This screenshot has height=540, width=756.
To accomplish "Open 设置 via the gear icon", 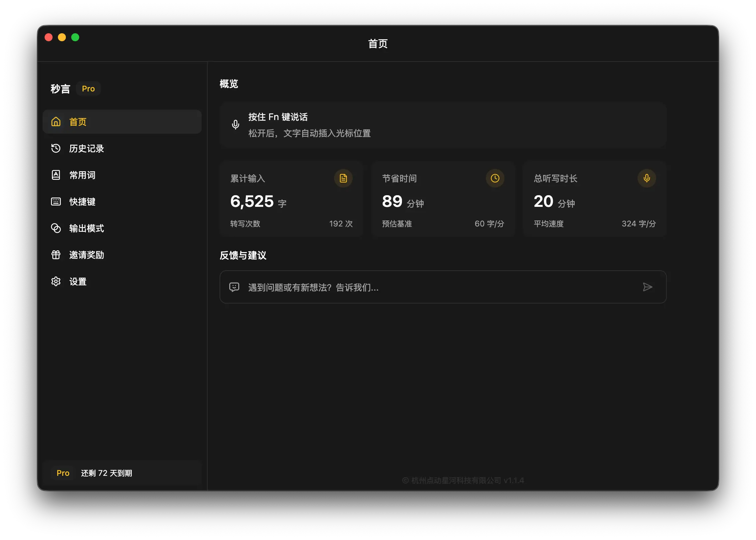I will point(57,281).
